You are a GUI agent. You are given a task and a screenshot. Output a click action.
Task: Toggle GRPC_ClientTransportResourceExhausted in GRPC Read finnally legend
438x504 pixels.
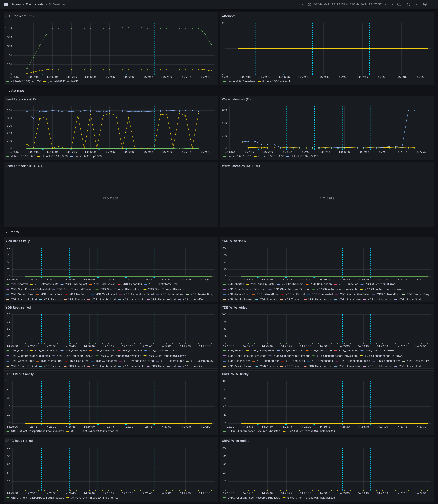(37, 431)
